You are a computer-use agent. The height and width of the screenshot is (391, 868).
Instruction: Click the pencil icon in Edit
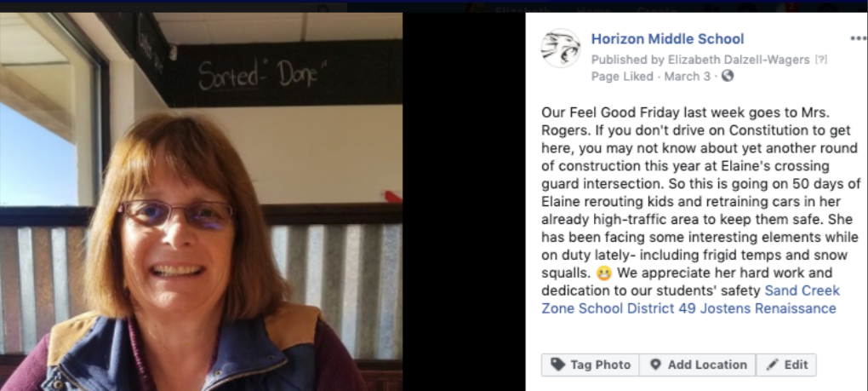click(x=772, y=365)
